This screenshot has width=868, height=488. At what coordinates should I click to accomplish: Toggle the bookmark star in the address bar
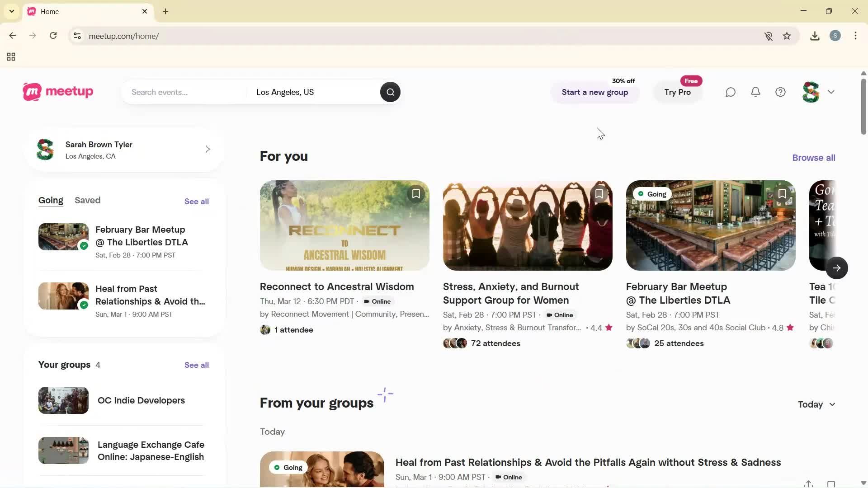pyautogui.click(x=787, y=36)
